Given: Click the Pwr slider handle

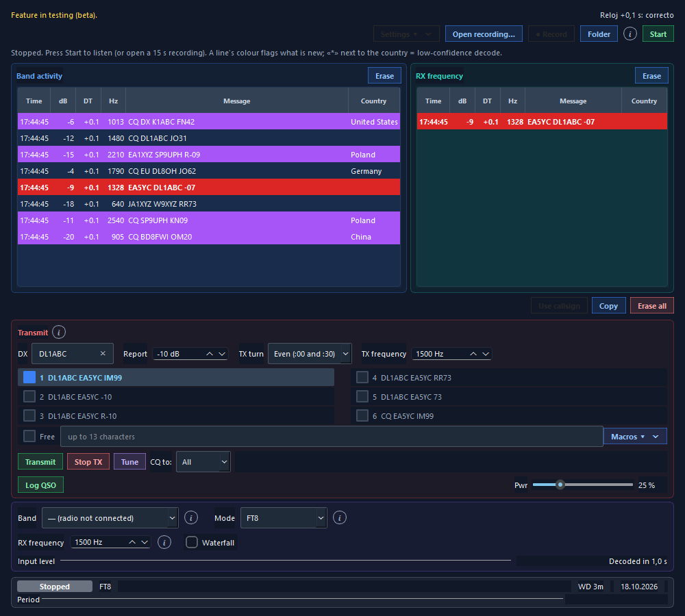Looking at the screenshot, I should pyautogui.click(x=560, y=485).
